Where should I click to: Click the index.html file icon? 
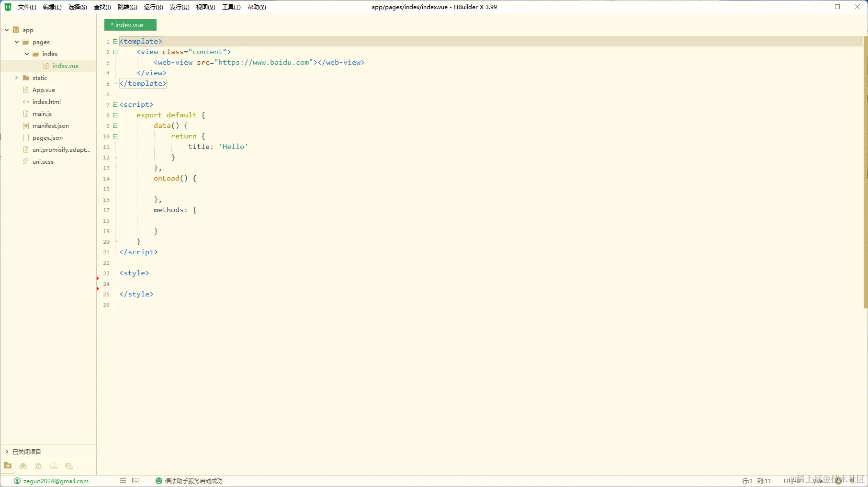26,102
